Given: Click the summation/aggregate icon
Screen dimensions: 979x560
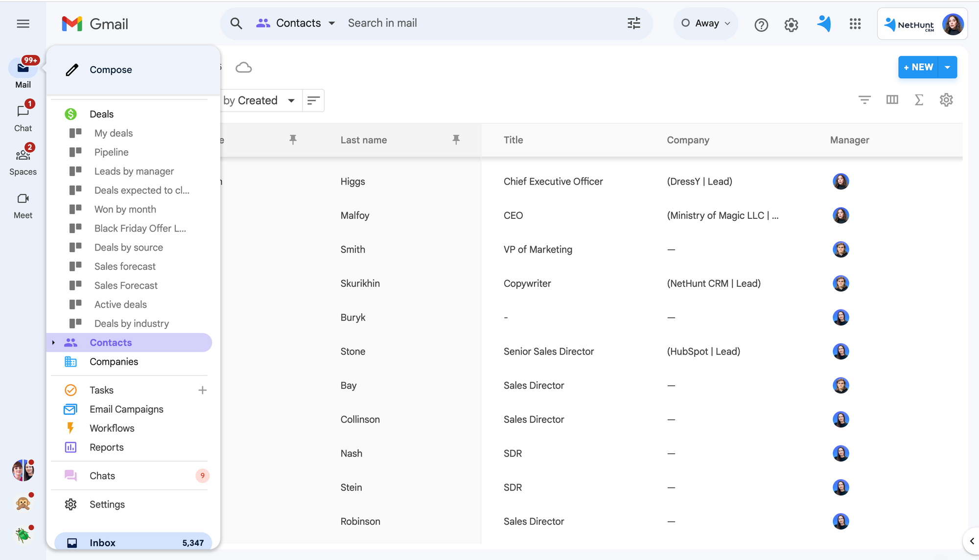Looking at the screenshot, I should pos(919,99).
